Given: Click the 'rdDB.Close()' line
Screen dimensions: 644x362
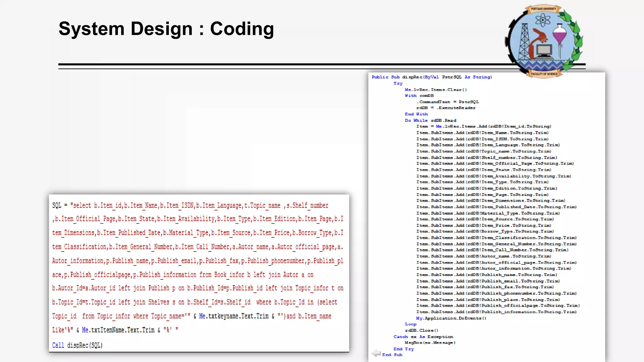Looking at the screenshot, I should pyautogui.click(x=421, y=330).
